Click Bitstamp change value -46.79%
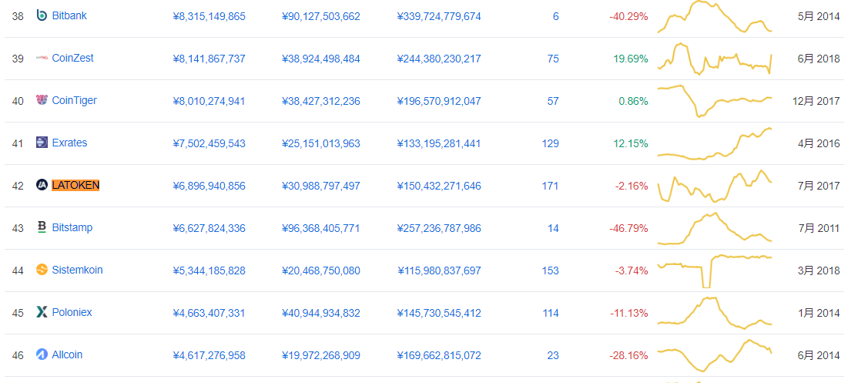Screen dimensions: 868x383 point(628,228)
